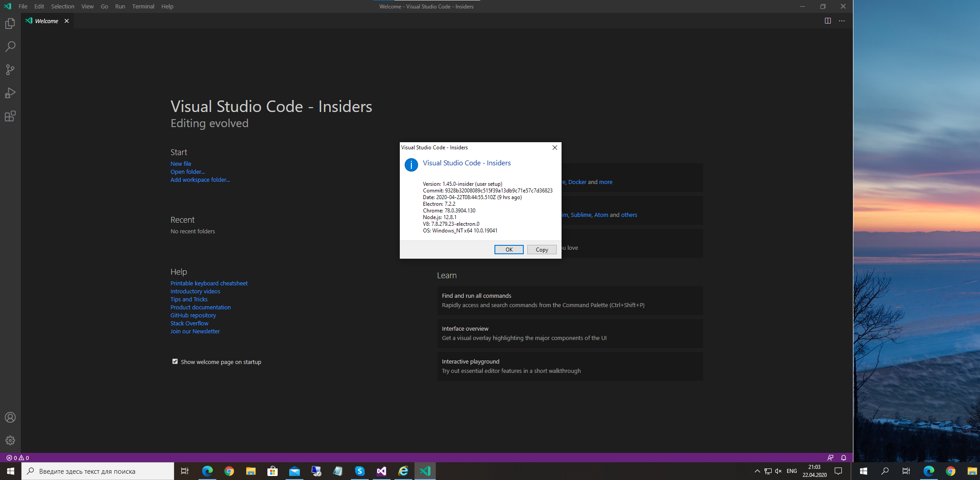Launch Google Chrome from left taskbar
The height and width of the screenshot is (480, 980).
coord(229,471)
